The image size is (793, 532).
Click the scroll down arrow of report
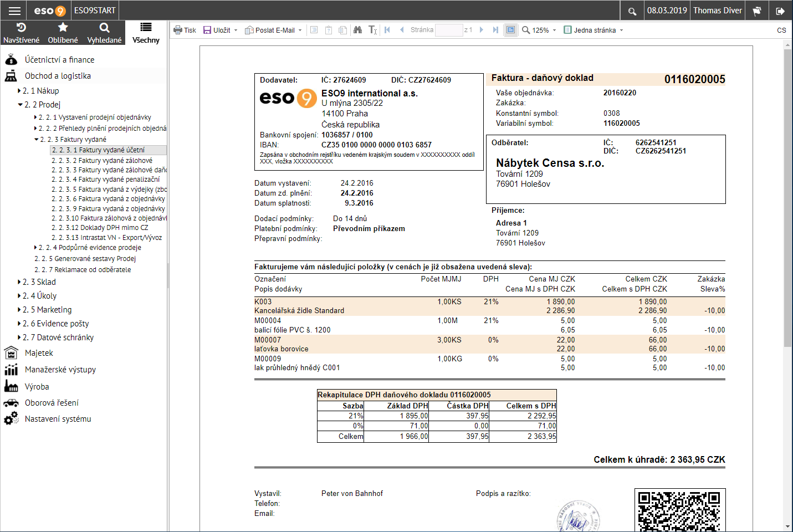[x=787, y=526]
